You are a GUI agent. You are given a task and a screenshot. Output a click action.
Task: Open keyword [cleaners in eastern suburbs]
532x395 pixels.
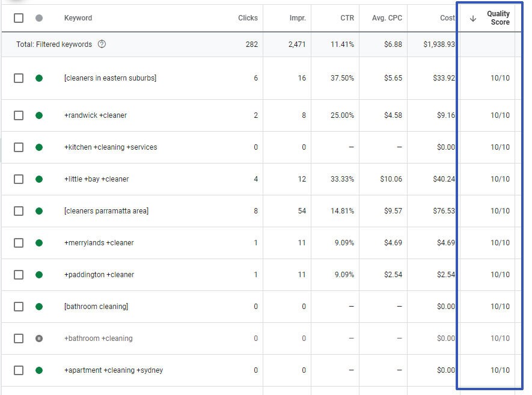tap(110, 78)
